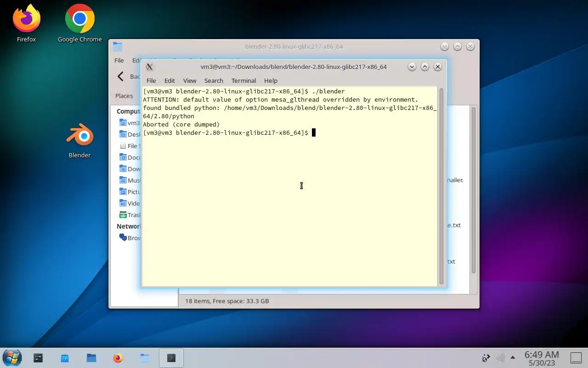Open the Terminal menu in the menu bar
Screen dimensions: 588x368
pos(243,80)
